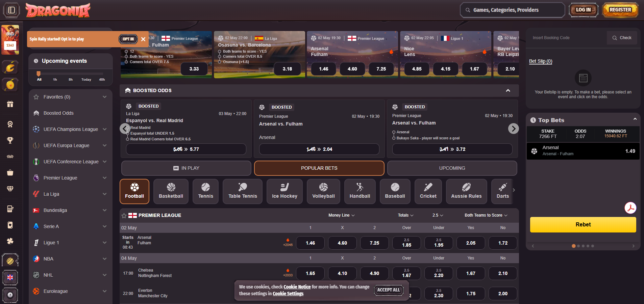The height and width of the screenshot is (304, 644).
Task: Select Over 2.5 at 1.85 for Arsenal
Action: (406, 243)
